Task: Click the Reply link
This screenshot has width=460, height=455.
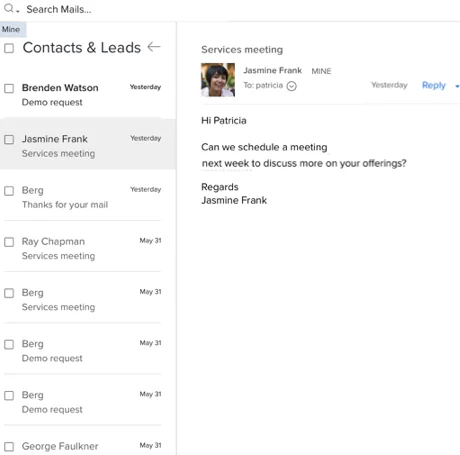Action: pos(434,85)
